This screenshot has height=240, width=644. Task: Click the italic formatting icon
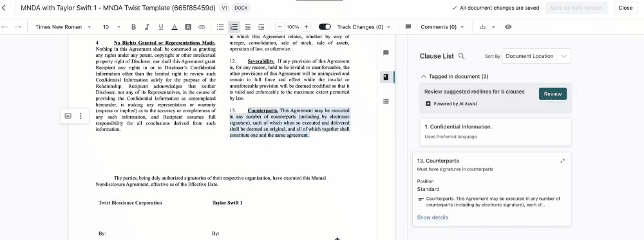[147, 27]
